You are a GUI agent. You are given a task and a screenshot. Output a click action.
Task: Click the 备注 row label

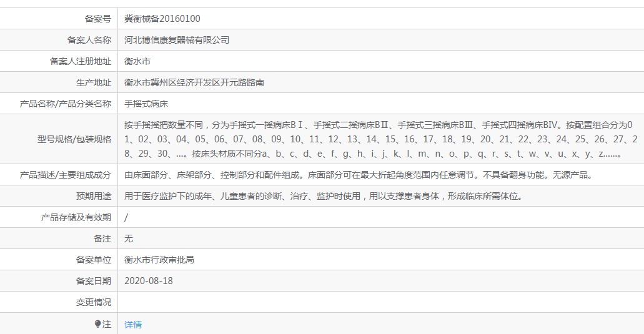102,238
